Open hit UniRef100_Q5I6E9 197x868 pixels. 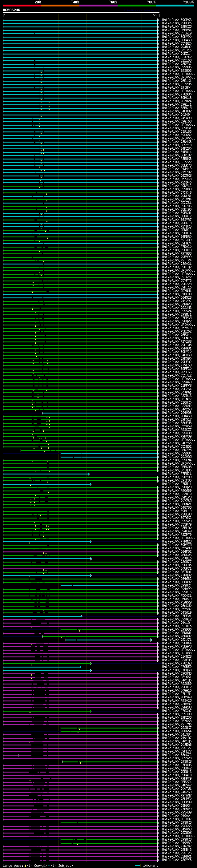tap(177, 33)
